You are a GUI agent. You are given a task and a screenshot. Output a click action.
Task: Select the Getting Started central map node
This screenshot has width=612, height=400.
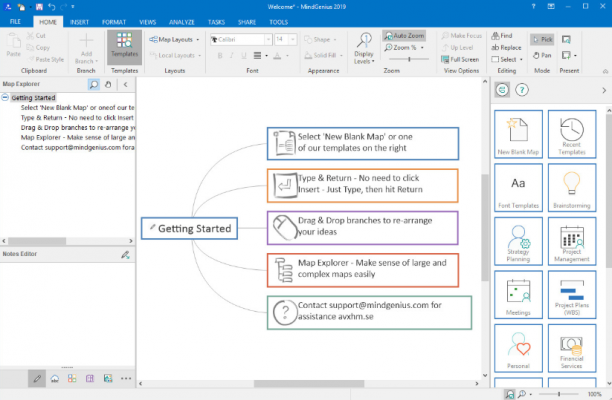click(x=189, y=228)
